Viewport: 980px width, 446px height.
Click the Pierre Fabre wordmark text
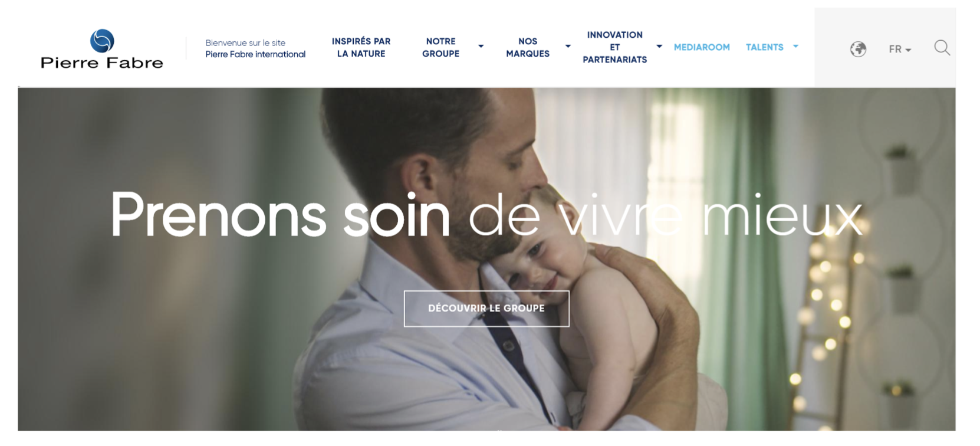[x=102, y=63]
